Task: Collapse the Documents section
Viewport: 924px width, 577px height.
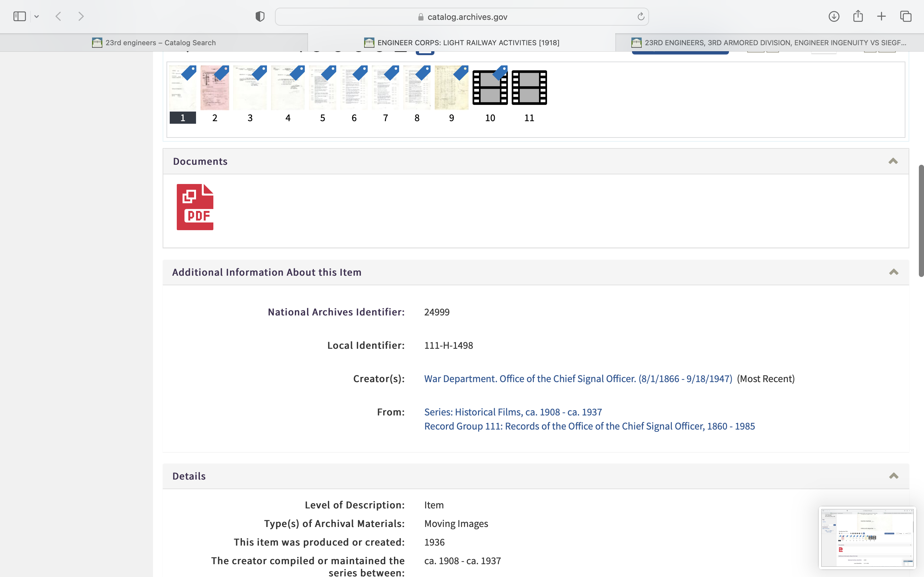Action: point(893,161)
